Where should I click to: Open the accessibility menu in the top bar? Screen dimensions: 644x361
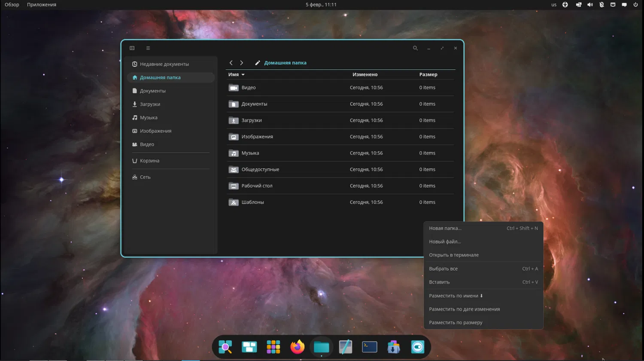pos(565,5)
